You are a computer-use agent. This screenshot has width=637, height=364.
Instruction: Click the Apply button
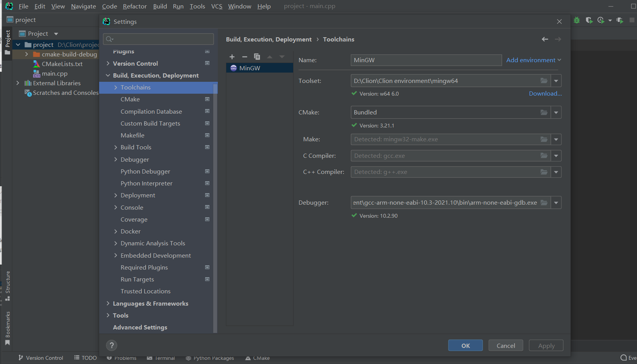pyautogui.click(x=546, y=346)
